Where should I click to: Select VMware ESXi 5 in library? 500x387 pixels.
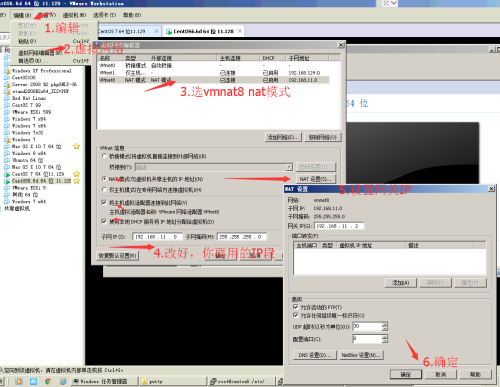point(29,188)
